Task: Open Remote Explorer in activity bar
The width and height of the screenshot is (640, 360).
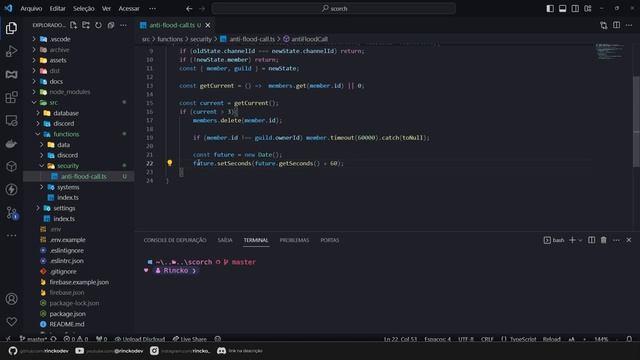Action: click(x=11, y=120)
